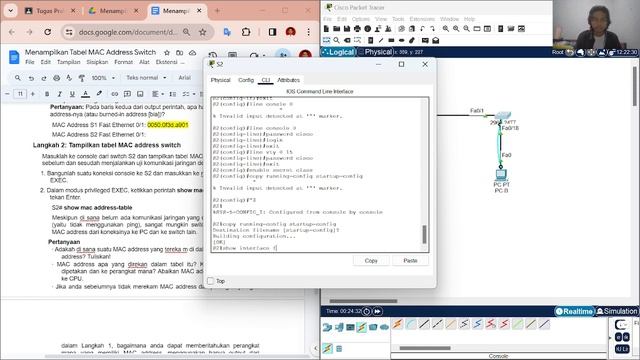This screenshot has width=640, height=360.
Task: Switch to the Logical workspace view
Action: point(338,52)
